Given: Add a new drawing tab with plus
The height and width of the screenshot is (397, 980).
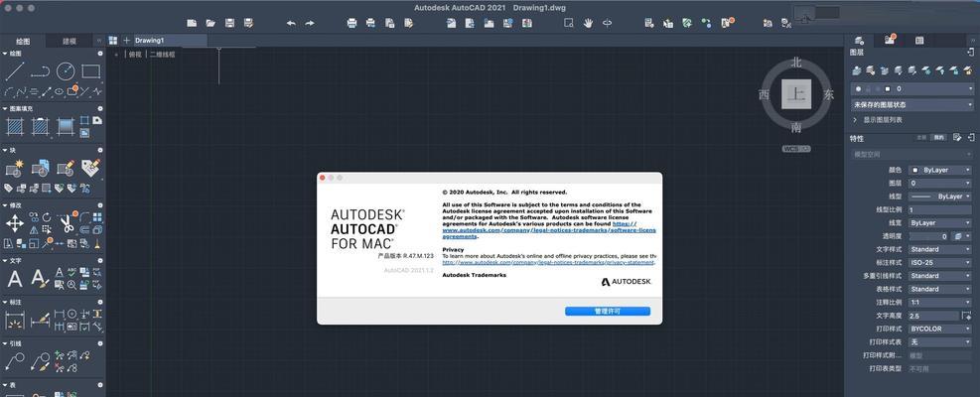Looking at the screenshot, I should point(126,40).
